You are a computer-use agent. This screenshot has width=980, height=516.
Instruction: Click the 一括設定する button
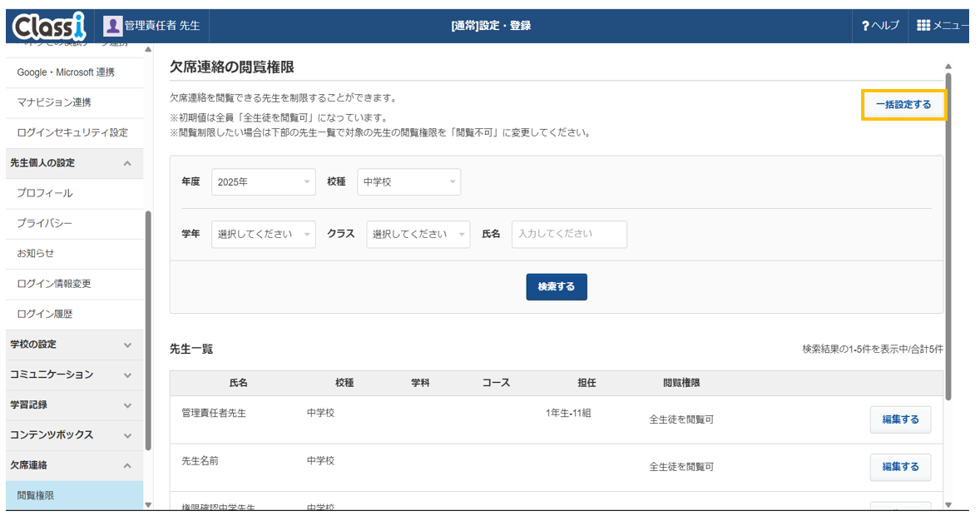(903, 105)
